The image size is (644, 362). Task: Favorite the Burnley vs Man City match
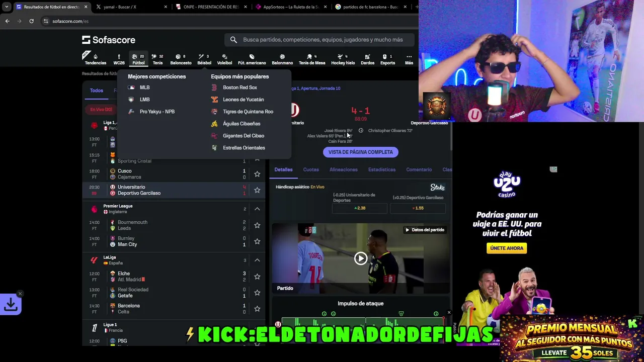[257, 241]
